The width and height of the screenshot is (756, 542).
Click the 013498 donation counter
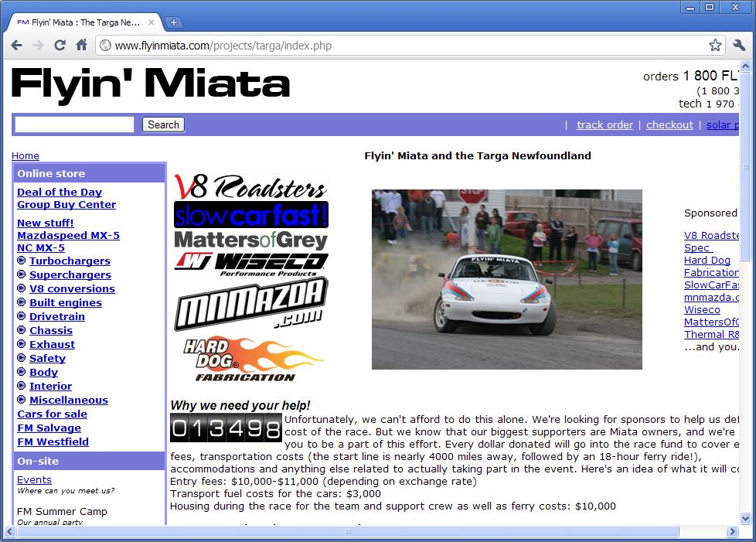(226, 428)
